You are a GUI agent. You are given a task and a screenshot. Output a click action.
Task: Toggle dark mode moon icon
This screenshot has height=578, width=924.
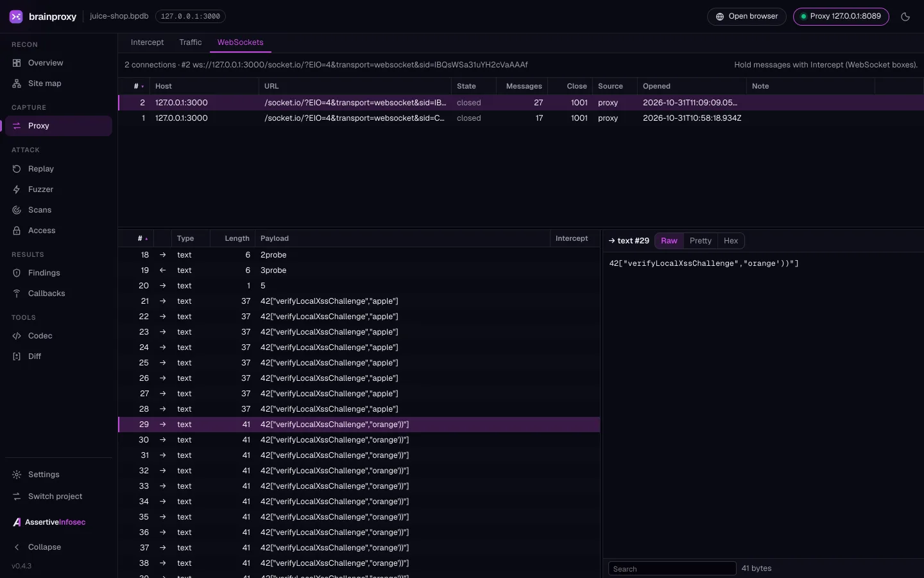point(905,17)
